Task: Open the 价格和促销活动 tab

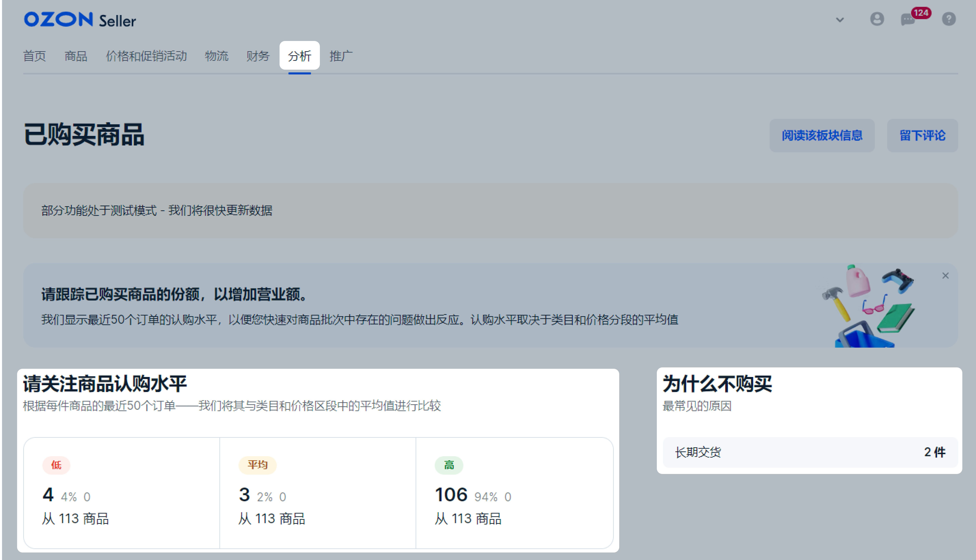Action: (146, 56)
